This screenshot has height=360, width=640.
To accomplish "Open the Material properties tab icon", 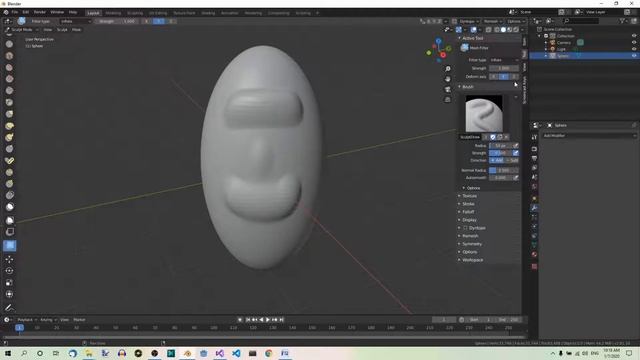I will [534, 254].
